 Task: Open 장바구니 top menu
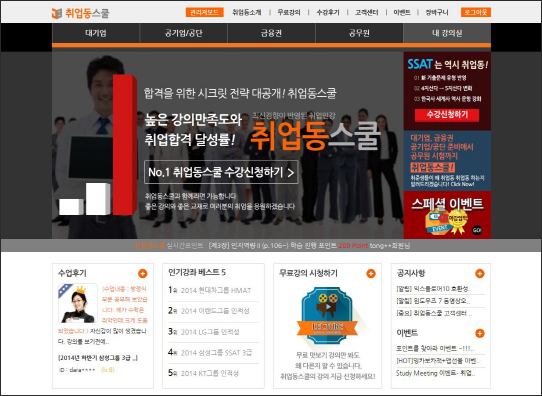click(x=437, y=12)
